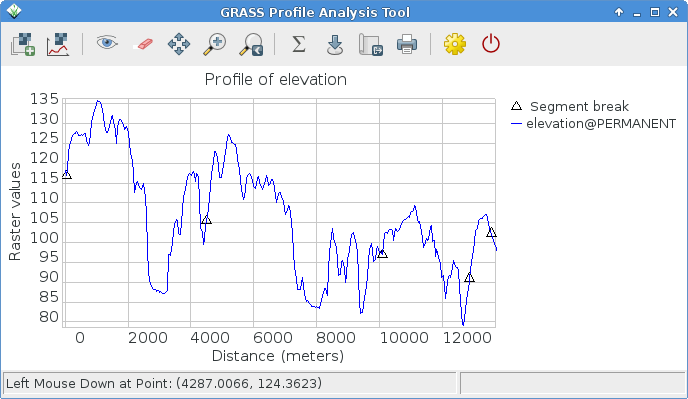Activate the pan tool with four arrows
Image resolution: width=688 pixels, height=399 pixels.
click(x=179, y=44)
